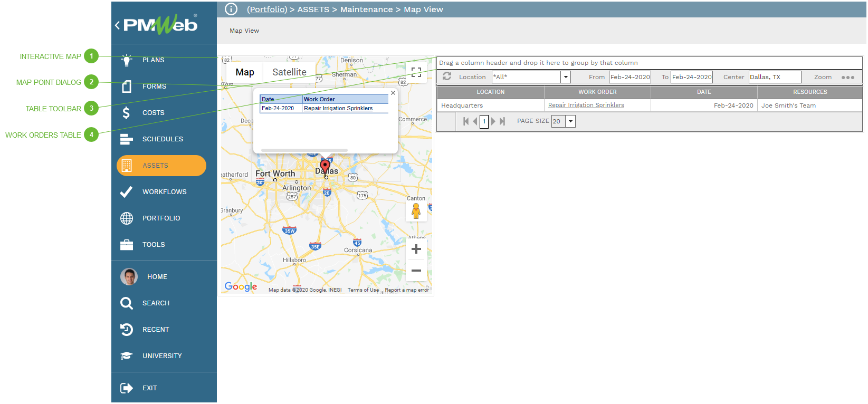This screenshot has width=868, height=404.
Task: Click the user avatar beside Home
Action: click(x=129, y=276)
